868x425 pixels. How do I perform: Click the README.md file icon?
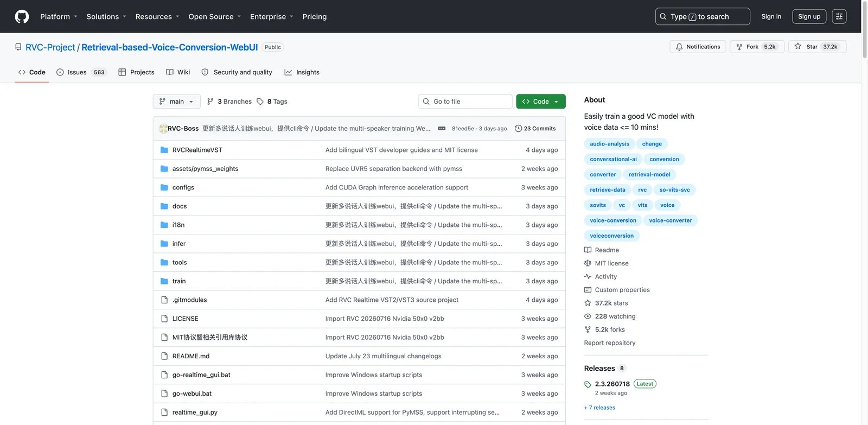[164, 356]
